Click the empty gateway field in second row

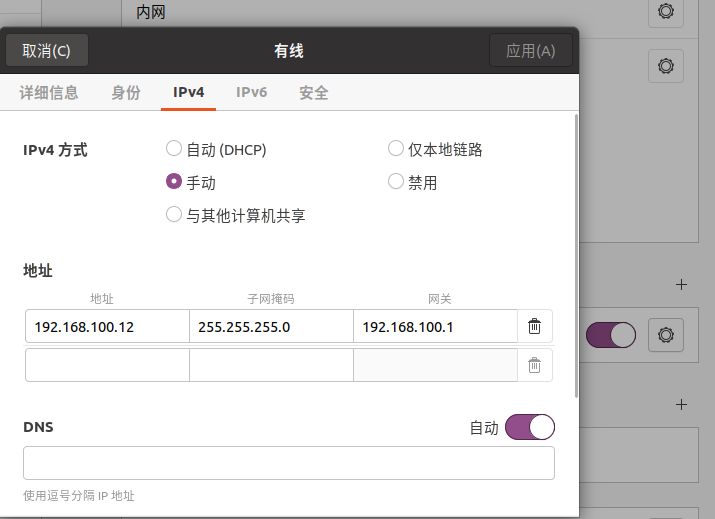tap(435, 365)
